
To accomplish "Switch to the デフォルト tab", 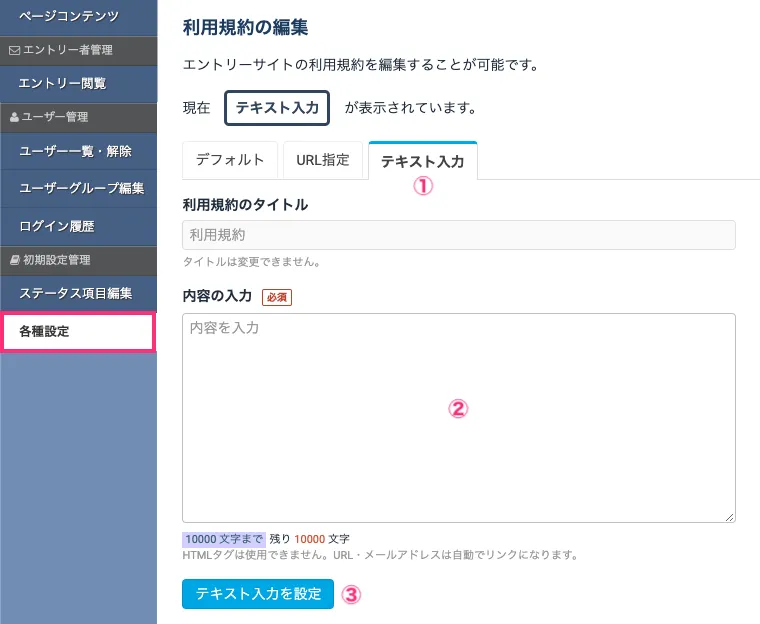I will (230, 160).
